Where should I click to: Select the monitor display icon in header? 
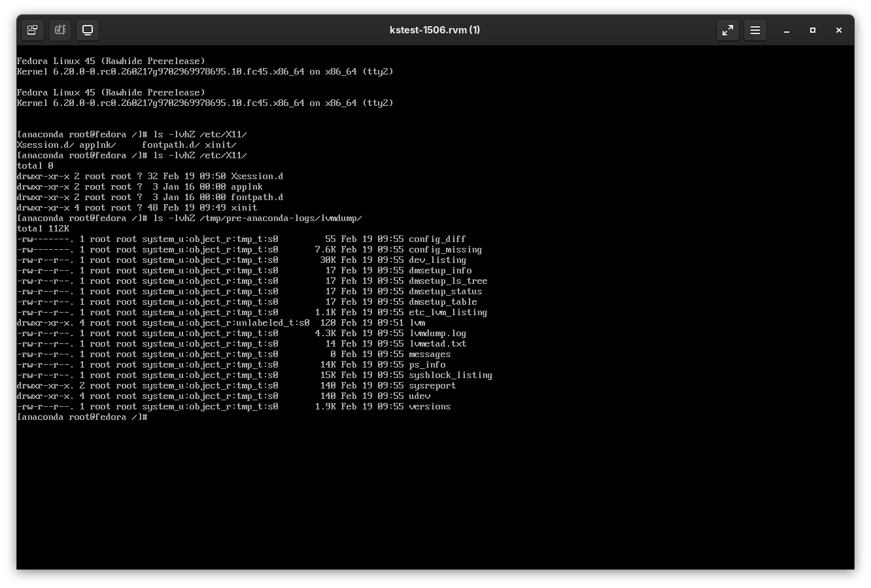(x=88, y=30)
